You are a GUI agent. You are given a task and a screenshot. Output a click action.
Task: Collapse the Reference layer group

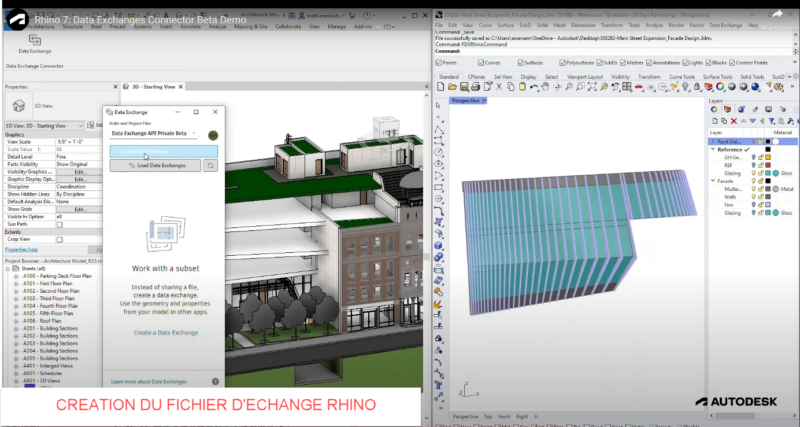tap(713, 150)
